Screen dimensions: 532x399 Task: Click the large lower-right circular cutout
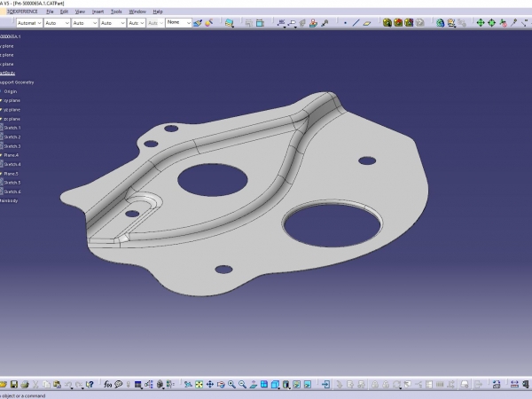click(332, 224)
